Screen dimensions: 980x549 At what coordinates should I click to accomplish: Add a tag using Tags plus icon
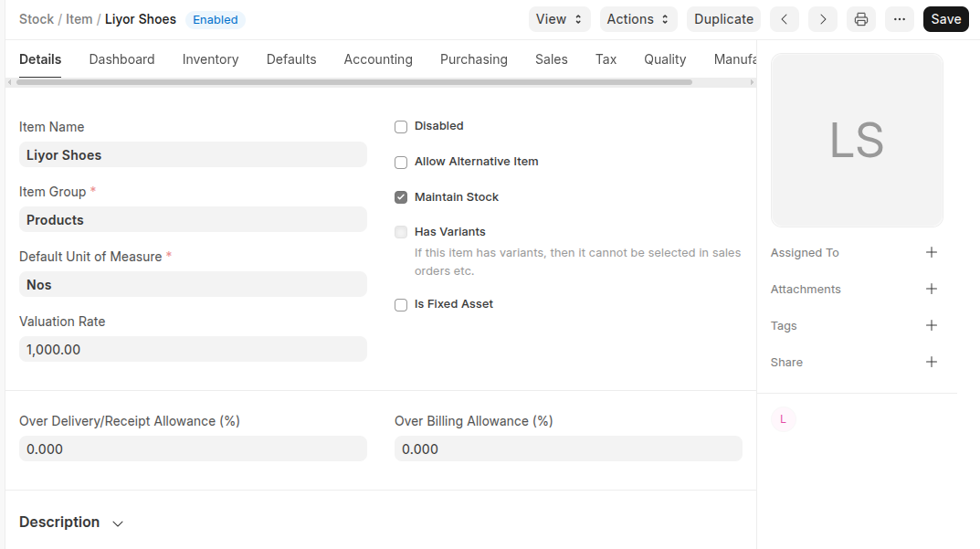[x=931, y=325]
